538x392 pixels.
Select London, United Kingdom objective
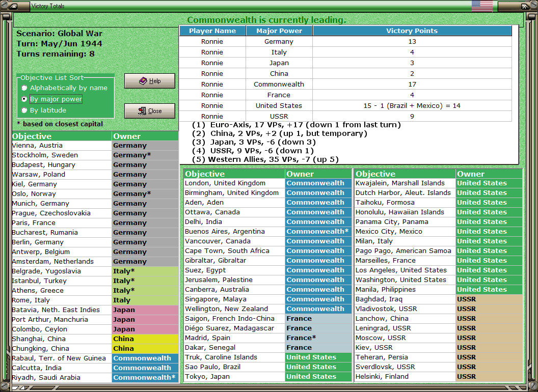pos(234,183)
